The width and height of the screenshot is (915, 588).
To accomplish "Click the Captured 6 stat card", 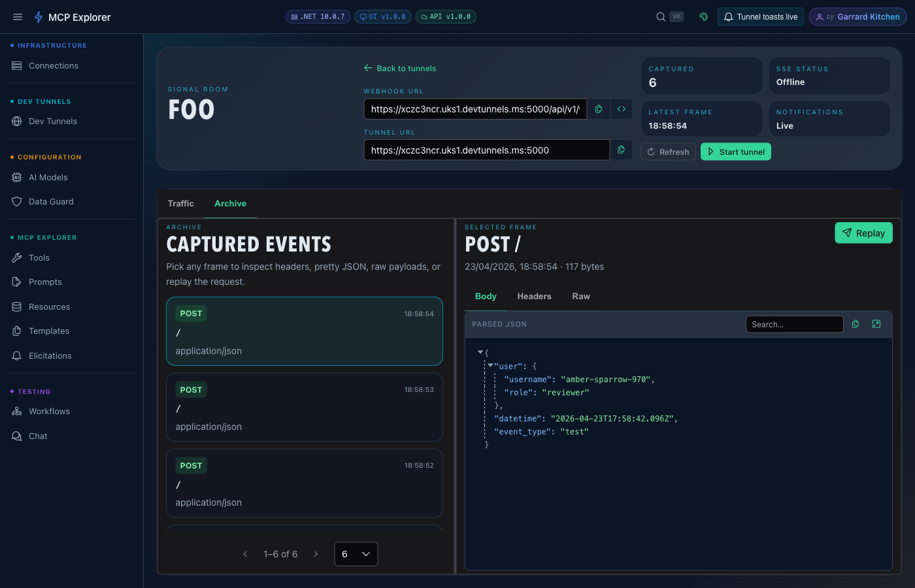I will (702, 76).
